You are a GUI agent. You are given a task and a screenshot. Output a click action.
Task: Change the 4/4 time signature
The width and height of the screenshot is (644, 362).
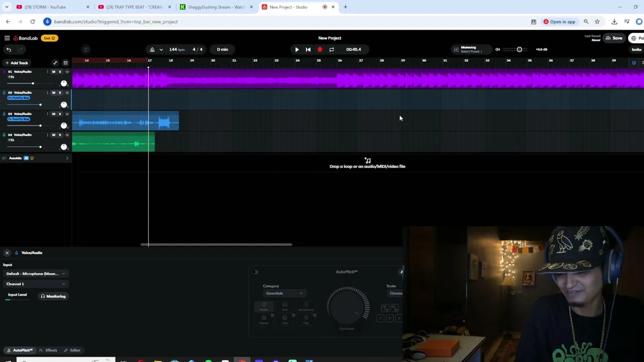pyautogui.click(x=197, y=49)
